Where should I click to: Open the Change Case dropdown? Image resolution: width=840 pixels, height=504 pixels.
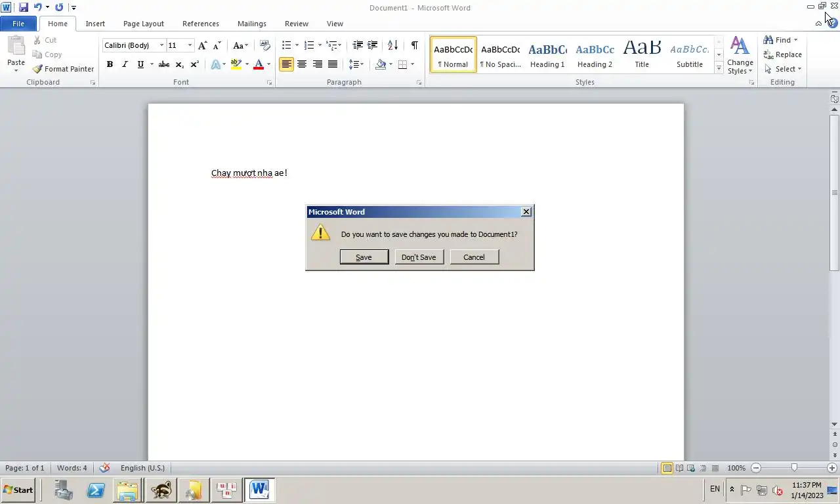[x=241, y=45]
